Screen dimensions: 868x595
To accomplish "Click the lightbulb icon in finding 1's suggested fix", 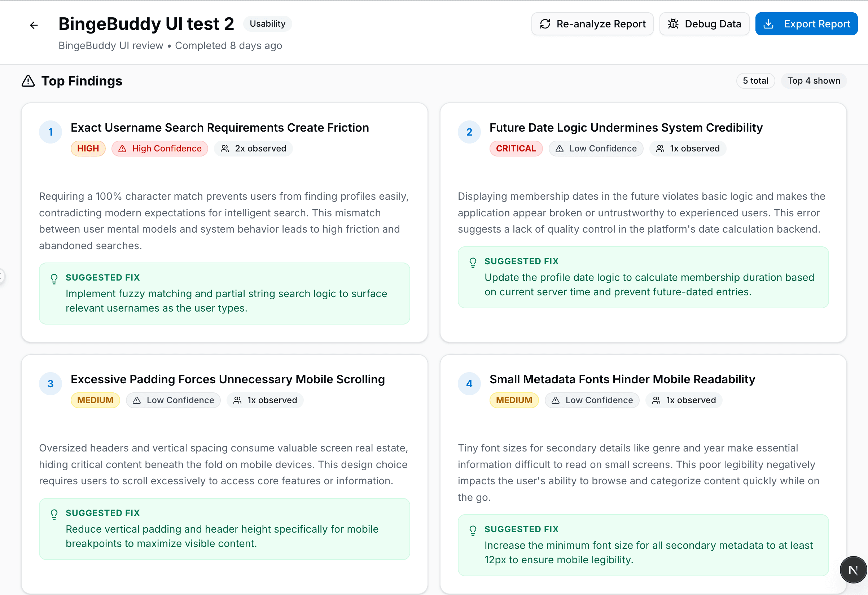I will point(54,279).
